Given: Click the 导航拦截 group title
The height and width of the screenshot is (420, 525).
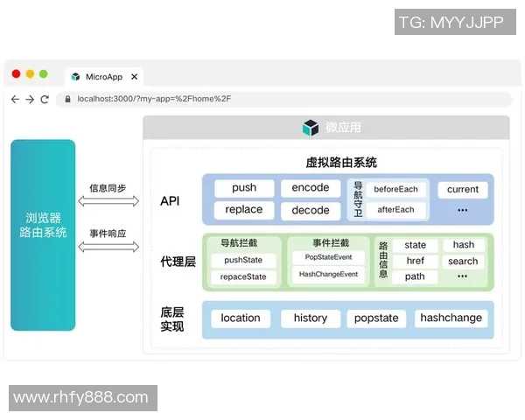Looking at the screenshot, I should point(239,243).
